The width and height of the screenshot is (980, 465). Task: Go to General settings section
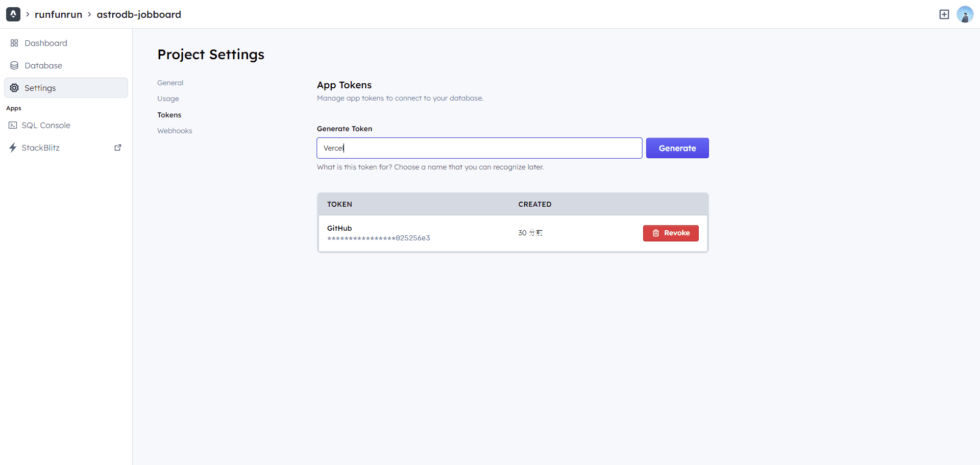click(x=170, y=83)
